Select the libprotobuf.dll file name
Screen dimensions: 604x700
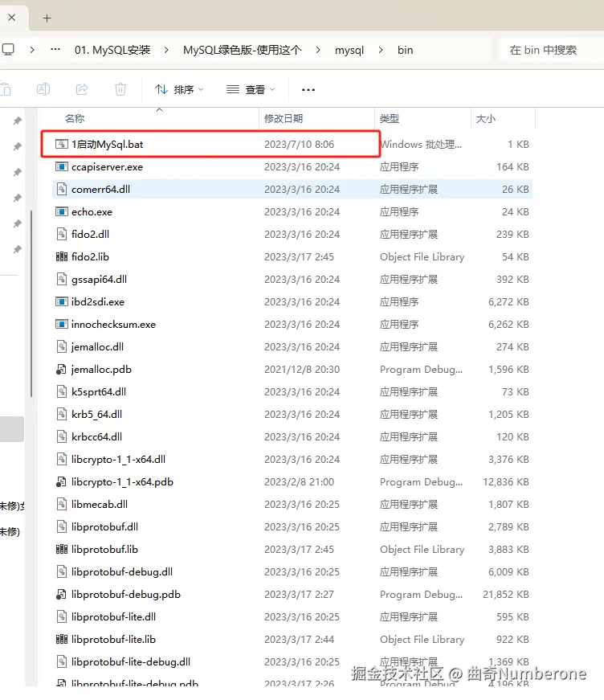[x=104, y=526]
